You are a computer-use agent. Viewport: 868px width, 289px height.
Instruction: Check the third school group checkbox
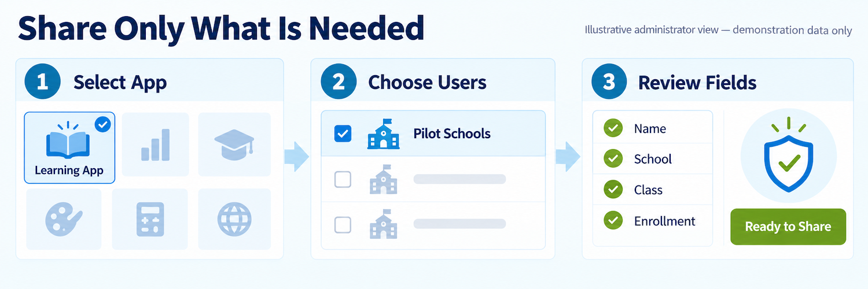[x=343, y=224]
